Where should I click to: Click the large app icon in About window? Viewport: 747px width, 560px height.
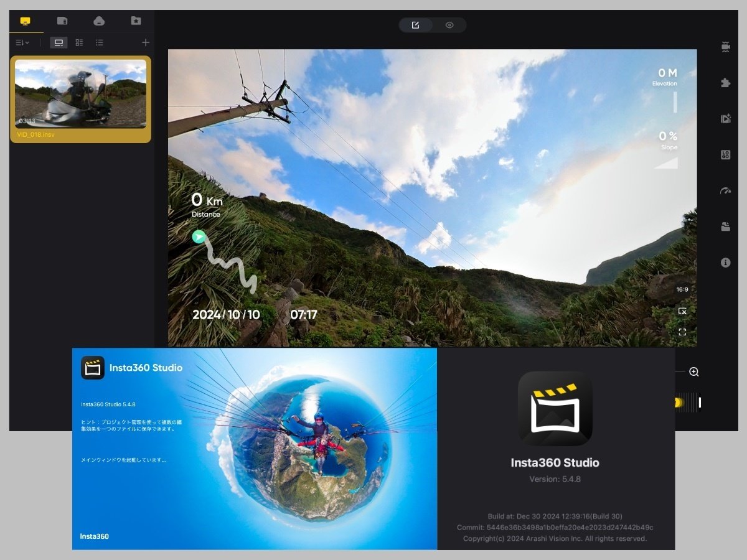coord(555,409)
